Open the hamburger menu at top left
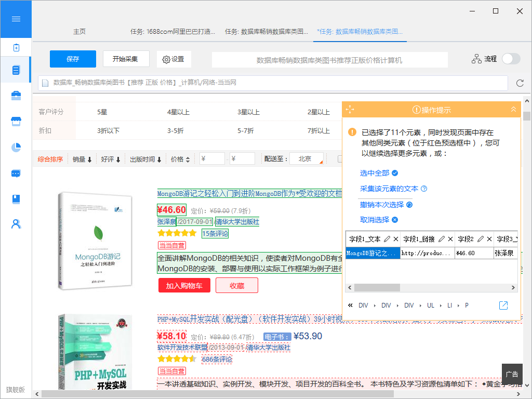Screen dimensions: 532x399 point(16,19)
